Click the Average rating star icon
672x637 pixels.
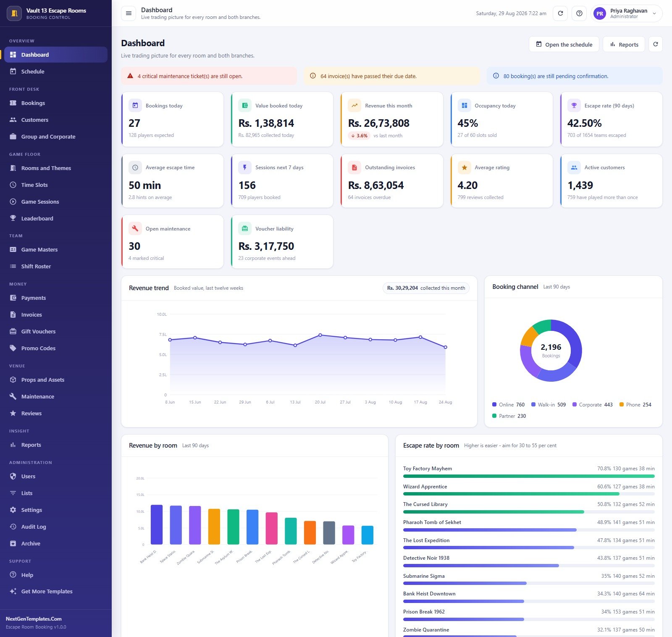coord(464,168)
